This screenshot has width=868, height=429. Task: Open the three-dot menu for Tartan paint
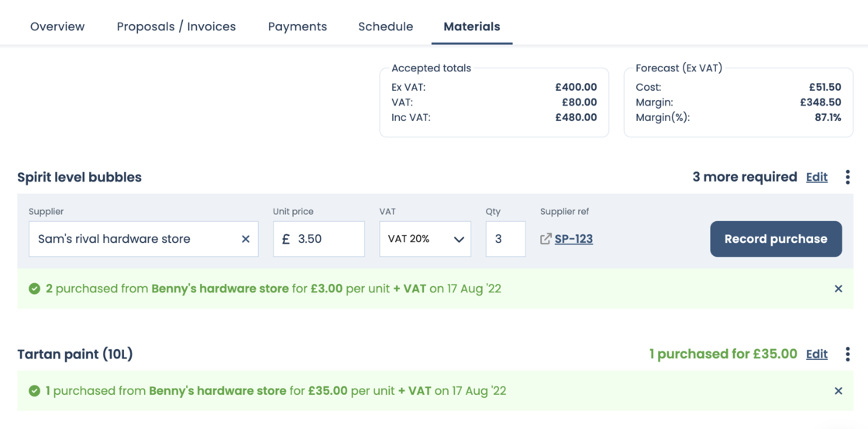847,355
